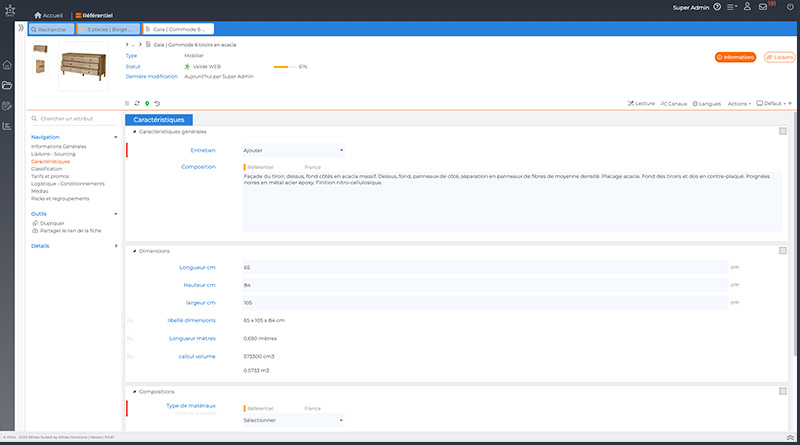Collapse the Dimensions group
The width and height of the screenshot is (800, 445).
click(135, 251)
